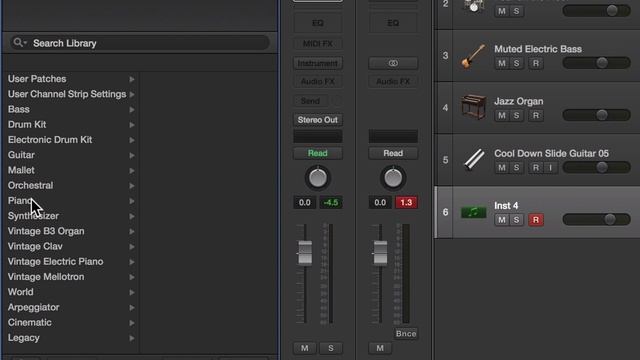Expand the Guitar category arrow
The height and width of the screenshot is (360, 640).
(132, 156)
